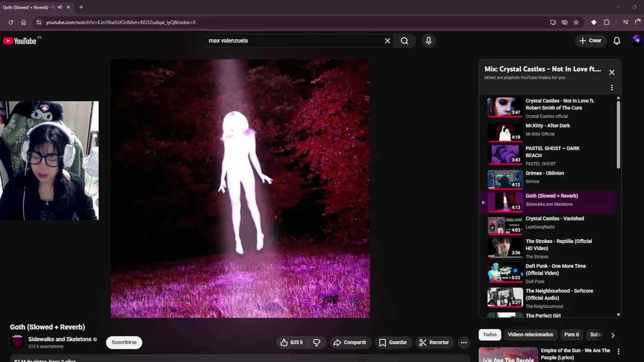This screenshot has height=362, width=644.
Task: Select the Para ti filter chip
Action: point(572,334)
